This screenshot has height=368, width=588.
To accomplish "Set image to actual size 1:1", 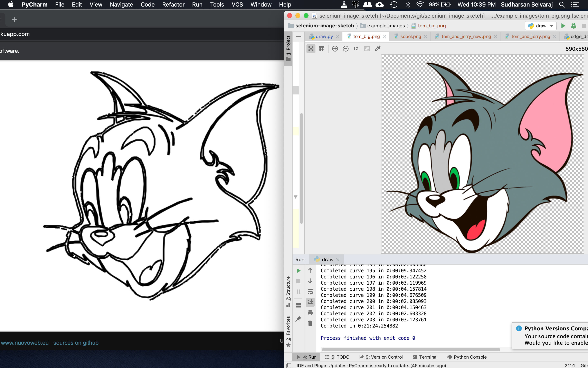I will [x=356, y=49].
